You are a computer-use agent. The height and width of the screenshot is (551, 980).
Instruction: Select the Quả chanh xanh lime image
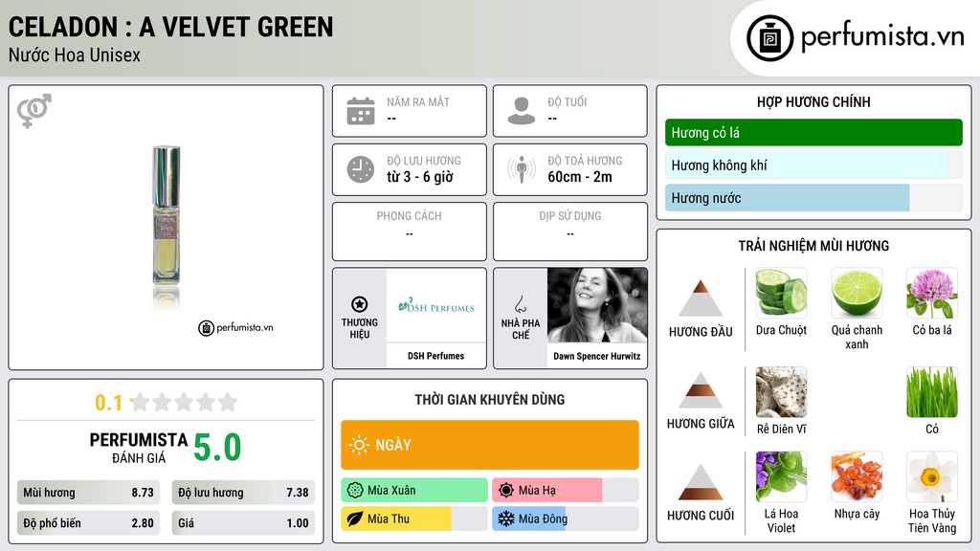[x=857, y=293]
